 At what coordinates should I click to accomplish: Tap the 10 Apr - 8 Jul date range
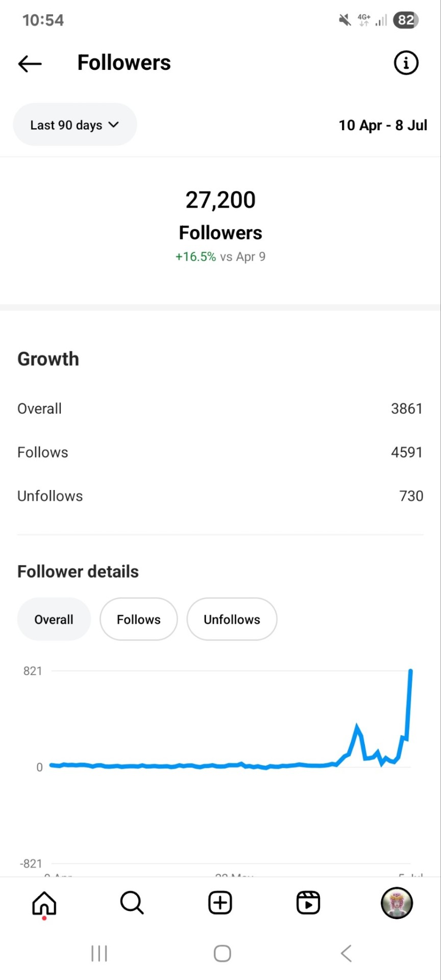click(383, 125)
